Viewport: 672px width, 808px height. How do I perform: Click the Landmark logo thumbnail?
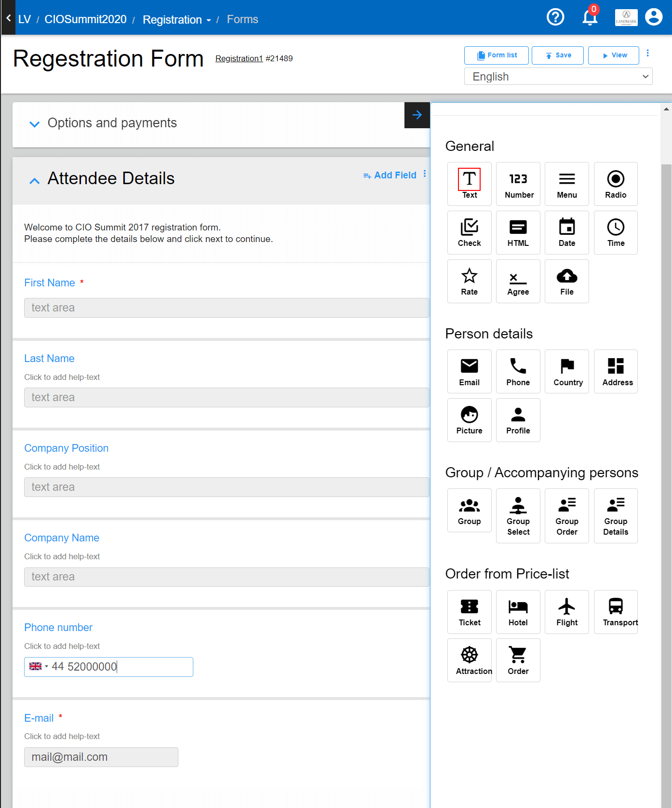[x=626, y=17]
